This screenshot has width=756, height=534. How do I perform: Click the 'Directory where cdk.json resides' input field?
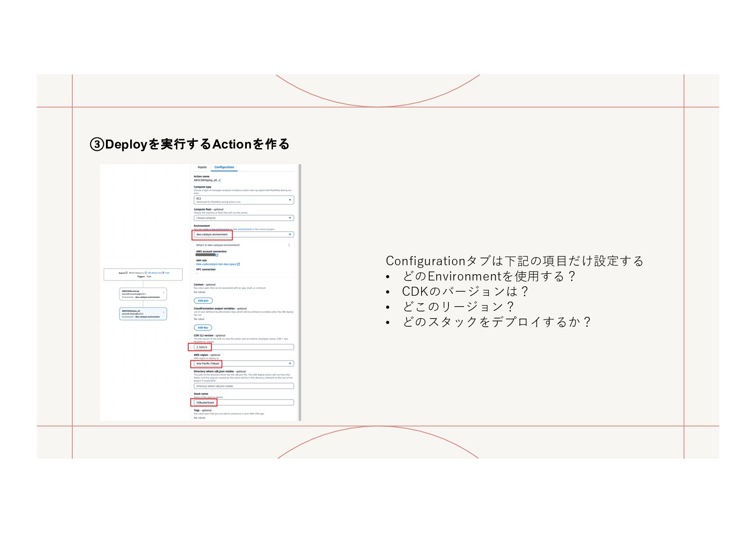click(x=244, y=386)
